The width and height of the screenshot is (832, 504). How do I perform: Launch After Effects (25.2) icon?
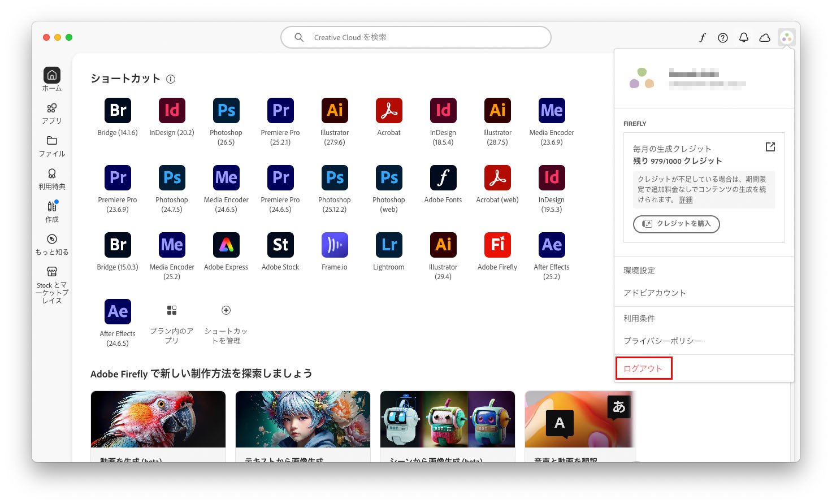click(552, 245)
